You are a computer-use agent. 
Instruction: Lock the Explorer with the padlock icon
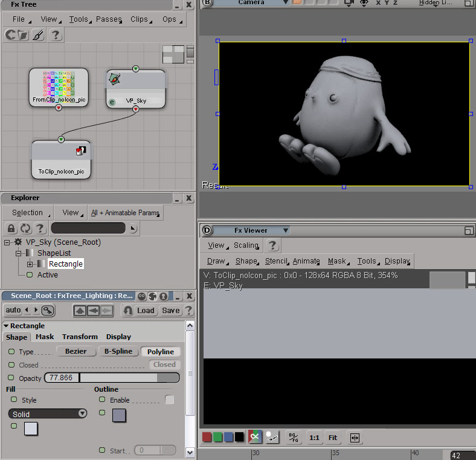11,228
